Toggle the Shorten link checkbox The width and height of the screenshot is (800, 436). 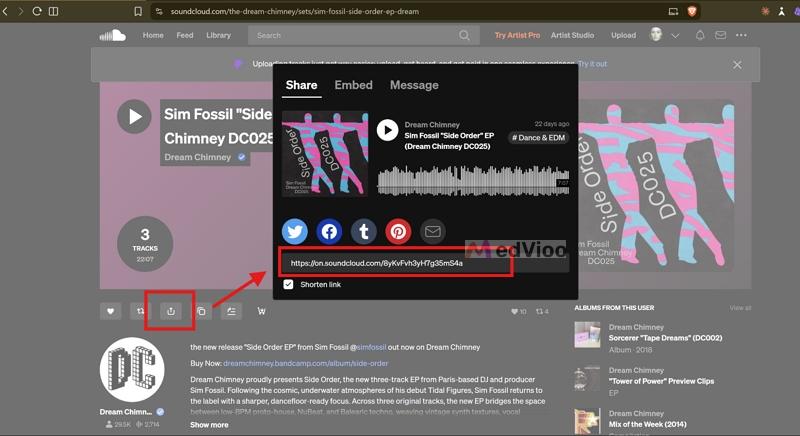pos(288,285)
